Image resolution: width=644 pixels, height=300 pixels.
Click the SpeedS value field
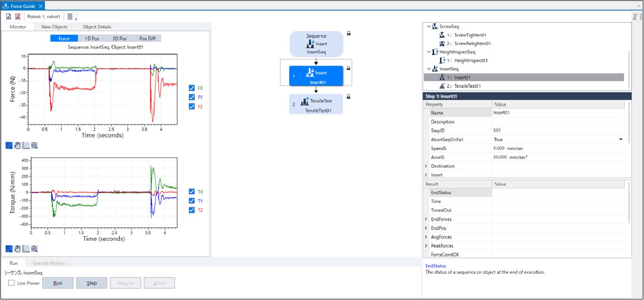coord(558,149)
